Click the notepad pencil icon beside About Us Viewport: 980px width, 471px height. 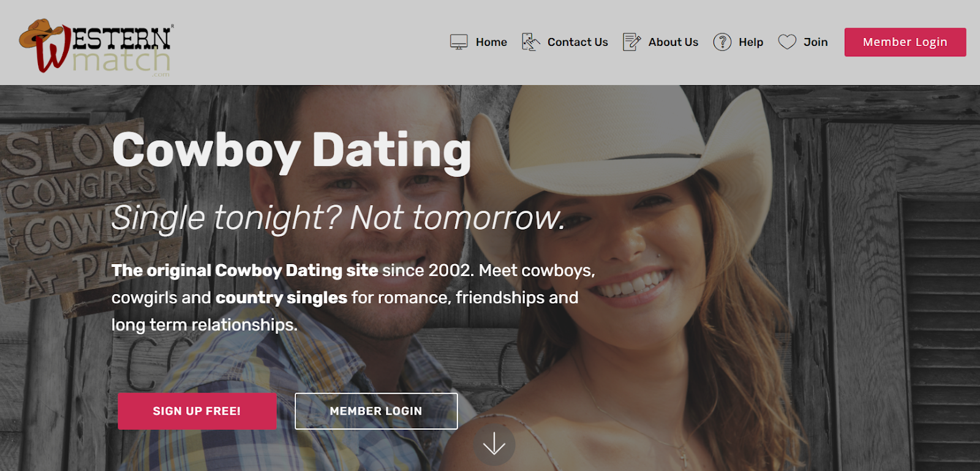(x=631, y=42)
